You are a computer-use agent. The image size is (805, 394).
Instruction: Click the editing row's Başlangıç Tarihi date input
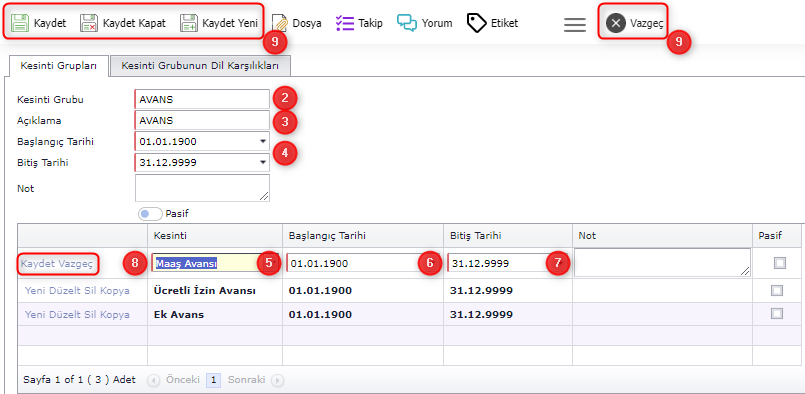[x=363, y=264]
